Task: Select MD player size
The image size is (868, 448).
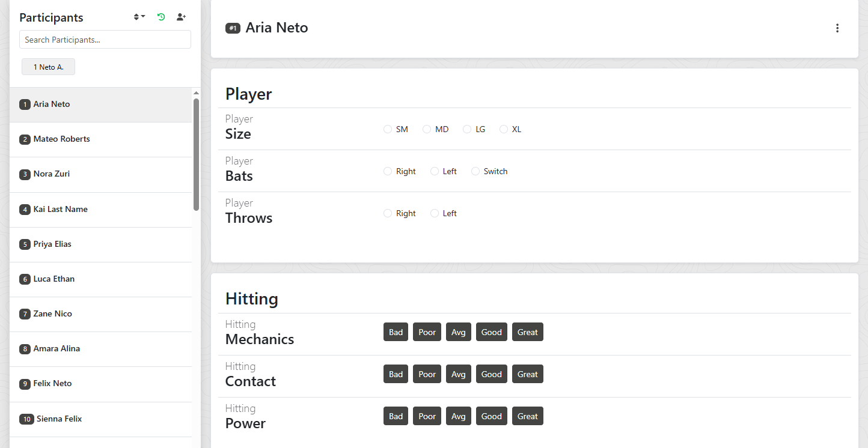Action: coord(427,129)
